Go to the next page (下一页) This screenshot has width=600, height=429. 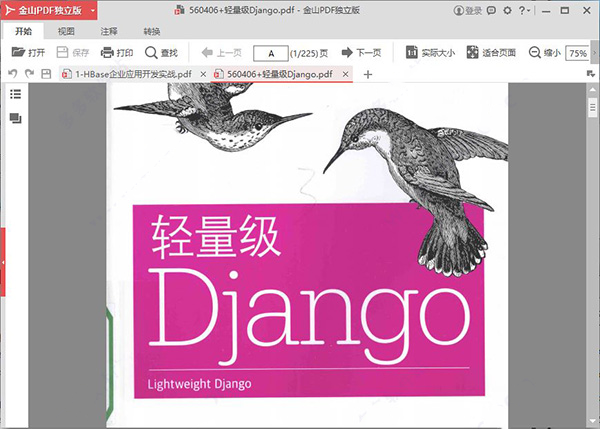361,52
